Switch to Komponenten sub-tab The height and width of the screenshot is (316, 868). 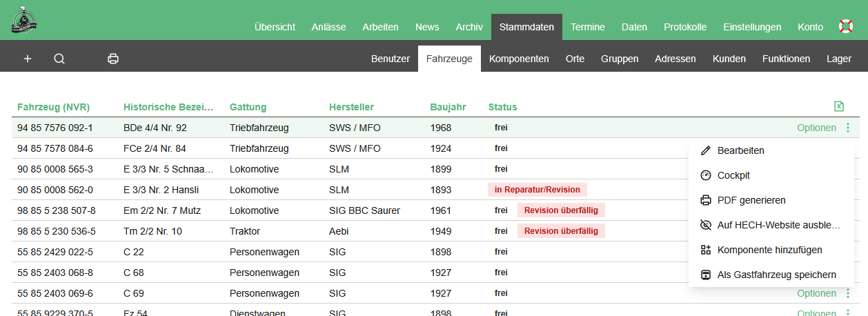(519, 59)
